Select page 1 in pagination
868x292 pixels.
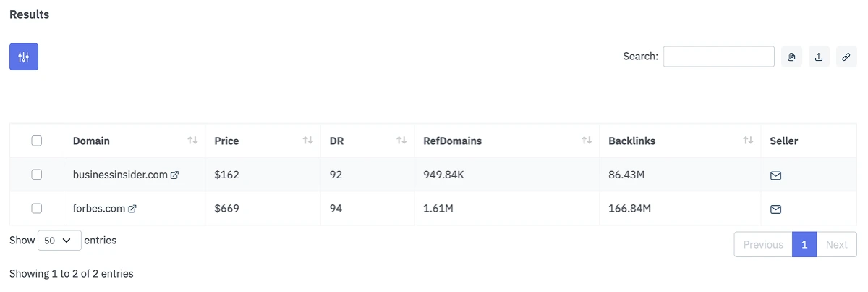[804, 244]
